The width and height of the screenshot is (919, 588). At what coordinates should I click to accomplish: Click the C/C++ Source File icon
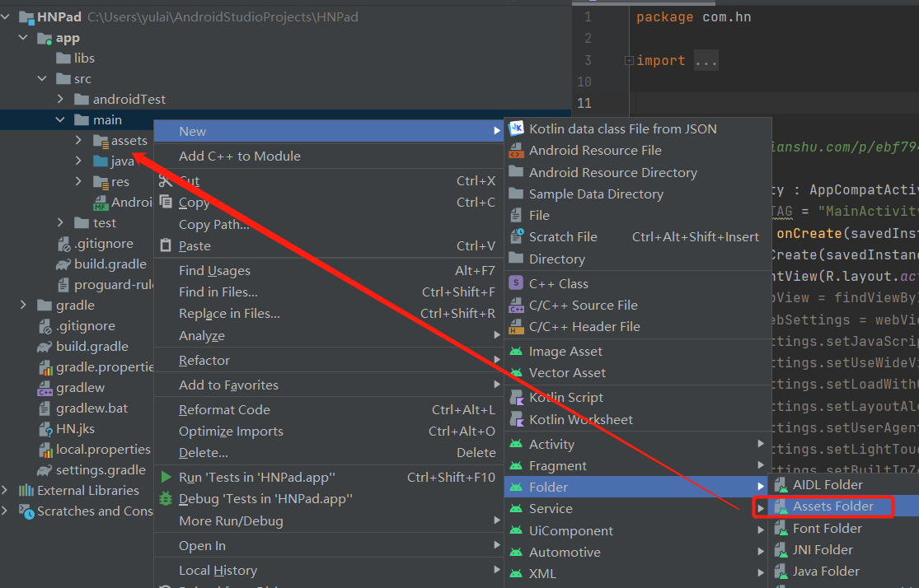pos(516,306)
